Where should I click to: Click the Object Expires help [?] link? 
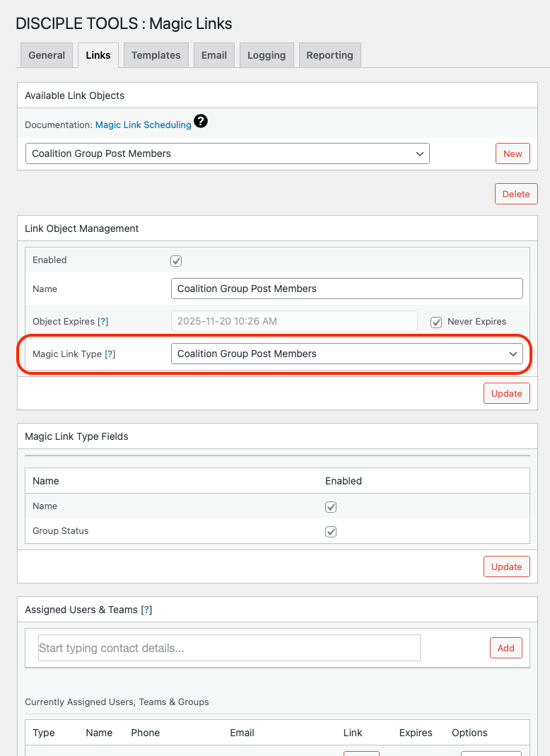[103, 321]
